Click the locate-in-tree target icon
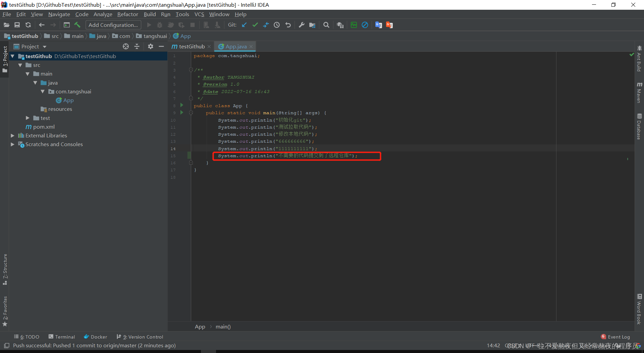Viewport: 644px width, 353px height. (126, 46)
